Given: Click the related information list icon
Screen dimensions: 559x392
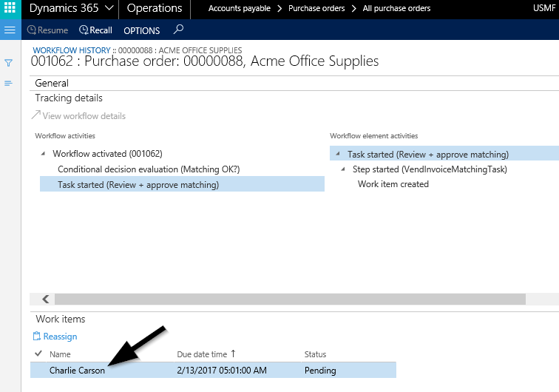Looking at the screenshot, I should pyautogui.click(x=9, y=83).
